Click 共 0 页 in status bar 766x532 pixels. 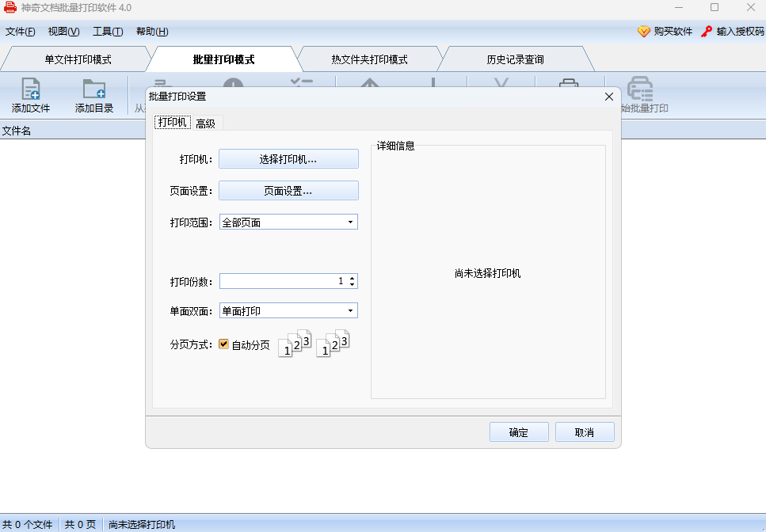81,525
